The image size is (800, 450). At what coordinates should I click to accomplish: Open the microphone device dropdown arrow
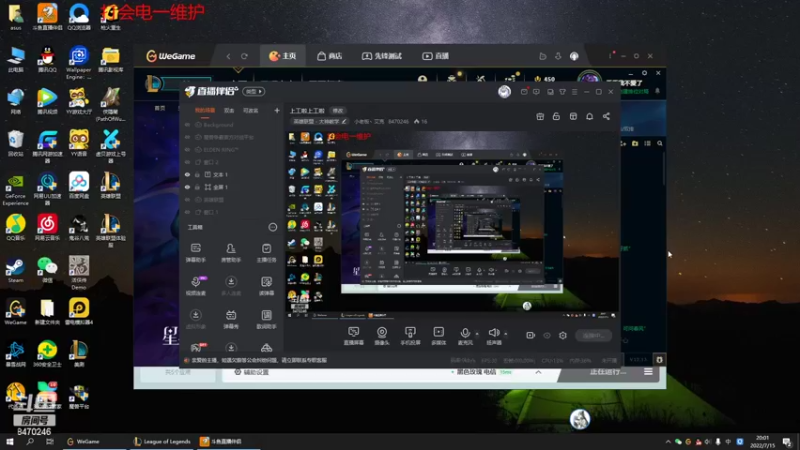pos(477,334)
